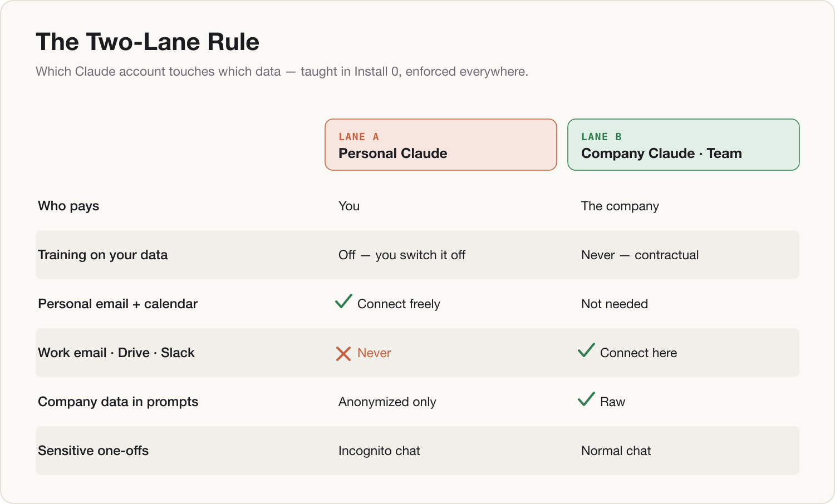Click the Who pays row label

click(68, 206)
